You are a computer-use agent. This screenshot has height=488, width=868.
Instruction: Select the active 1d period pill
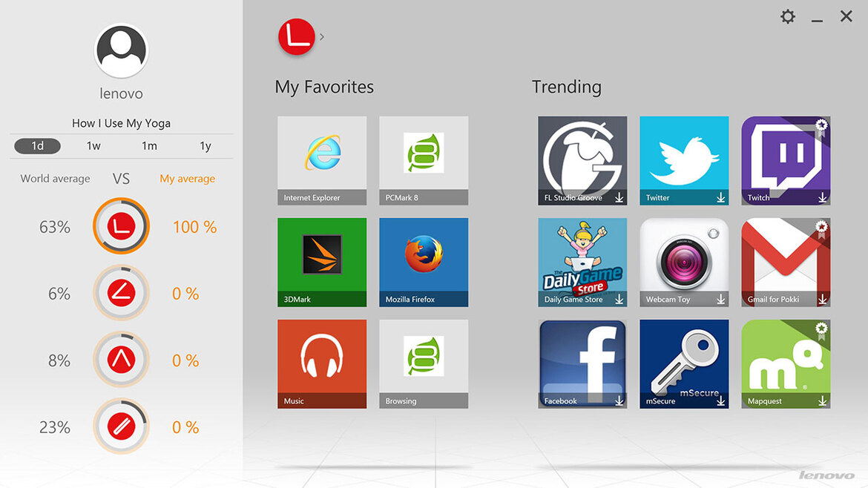(38, 146)
